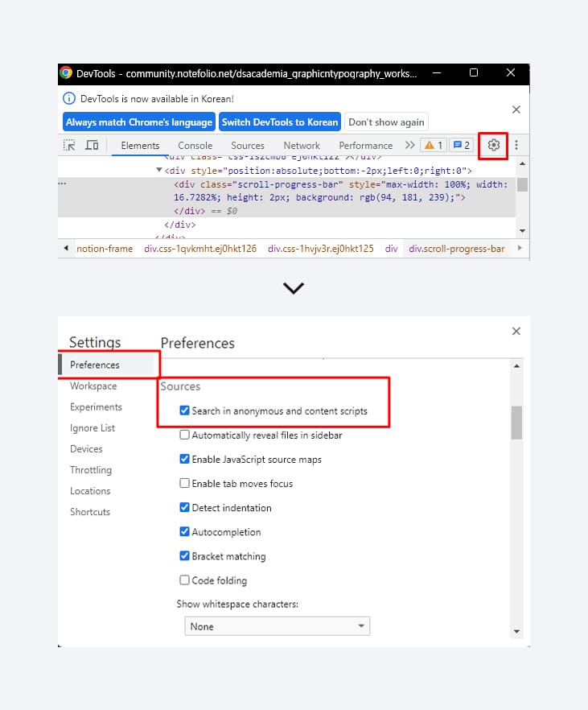Switch to the Sources tab
The image size is (588, 710).
pos(248,146)
